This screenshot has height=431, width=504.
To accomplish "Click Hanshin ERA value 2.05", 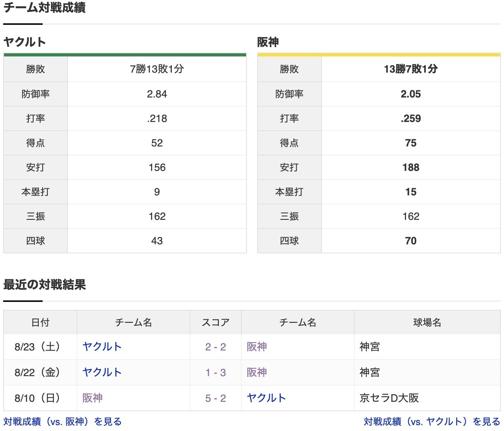I will click(411, 94).
